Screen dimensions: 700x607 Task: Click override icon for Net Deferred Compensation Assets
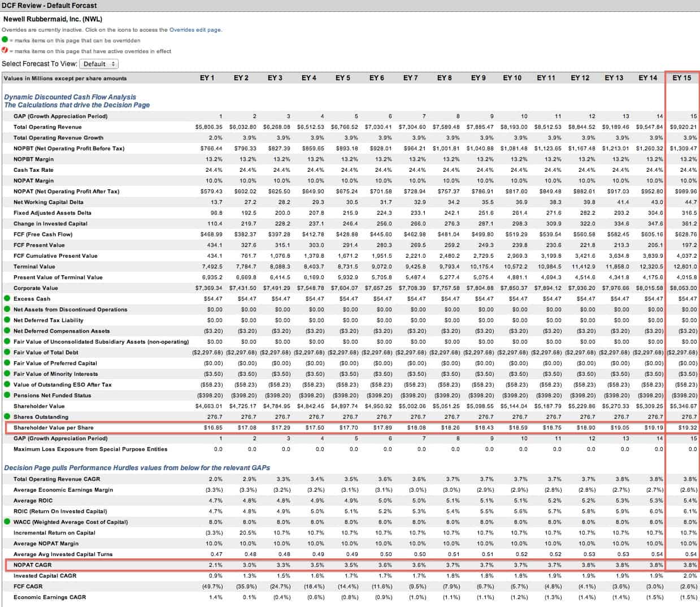(7, 331)
